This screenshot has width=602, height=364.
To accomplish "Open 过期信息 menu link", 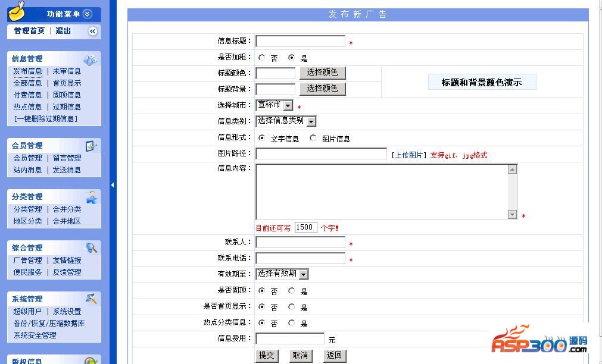I will (67, 107).
